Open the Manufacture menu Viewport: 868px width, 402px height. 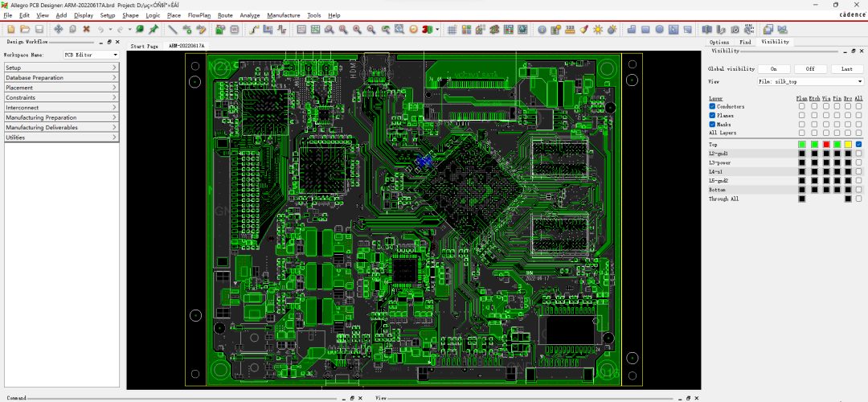(x=284, y=15)
